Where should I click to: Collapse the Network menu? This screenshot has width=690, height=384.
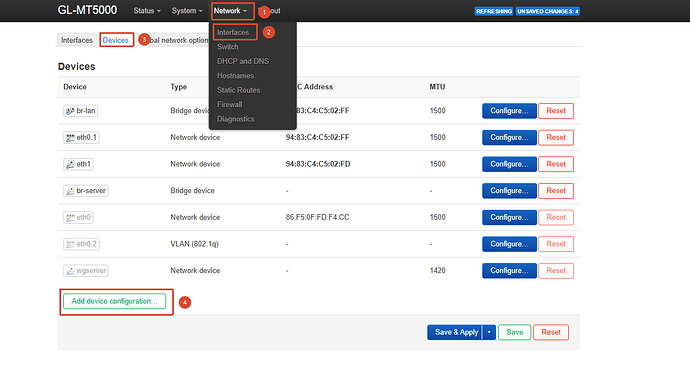coord(231,11)
